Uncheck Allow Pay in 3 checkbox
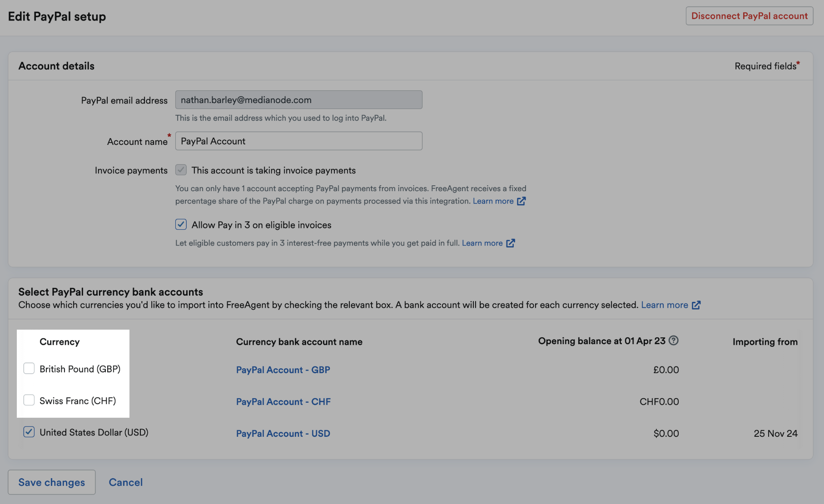 [x=181, y=224]
